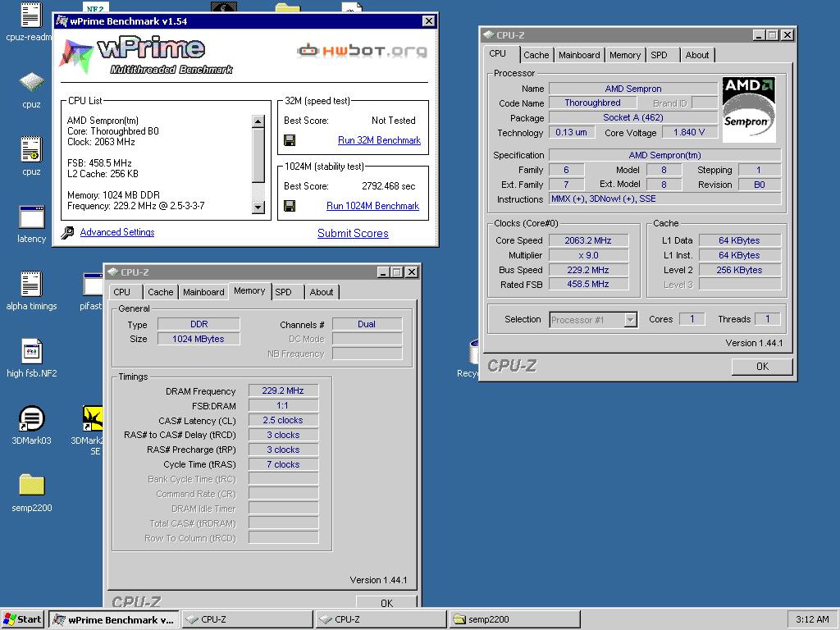Click the 2792.468 sec best score
This screenshot has height=630, width=840.
pos(388,186)
